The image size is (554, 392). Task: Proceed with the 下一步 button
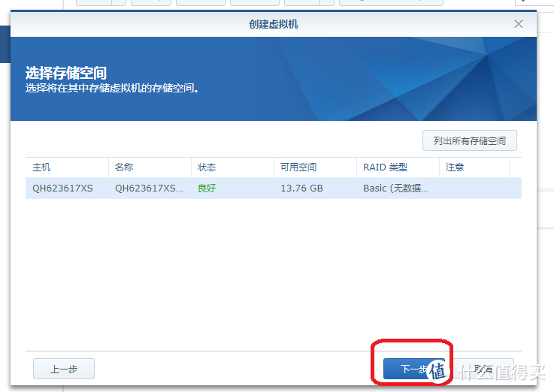[413, 369]
